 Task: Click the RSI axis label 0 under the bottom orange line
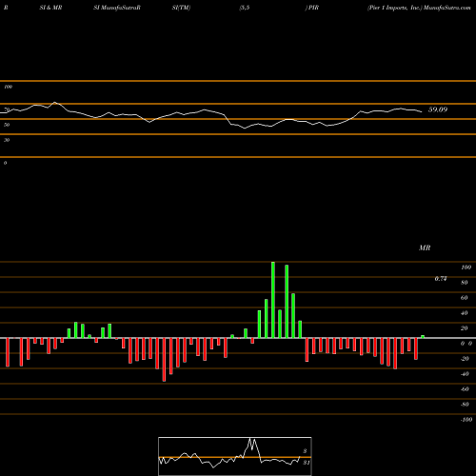5,163
